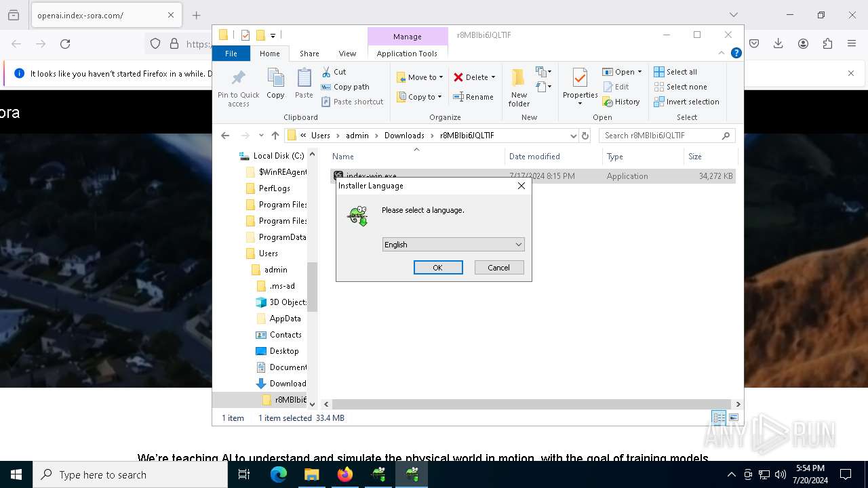The image size is (868, 488).
Task: Click admin in the address breadcrumb
Action: point(357,136)
